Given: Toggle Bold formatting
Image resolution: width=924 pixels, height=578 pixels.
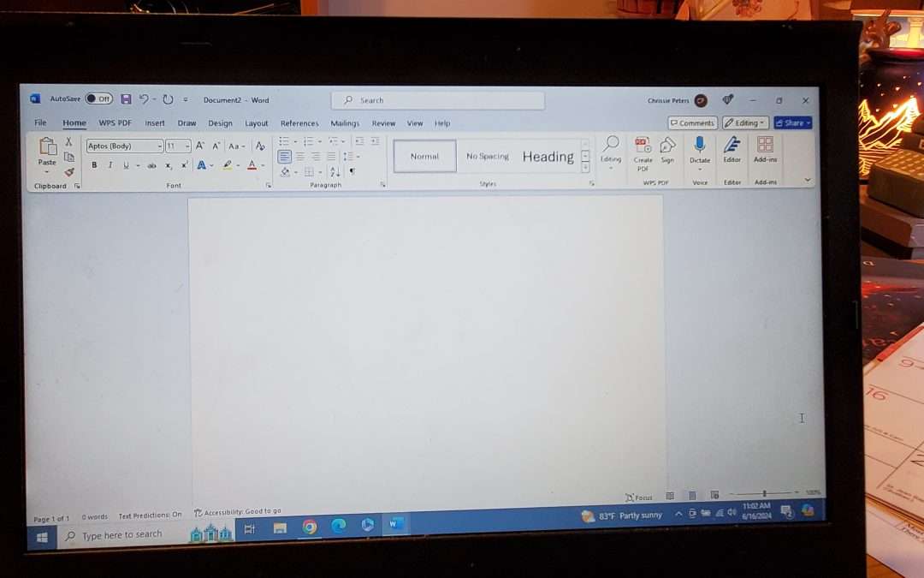Looking at the screenshot, I should tap(94, 165).
